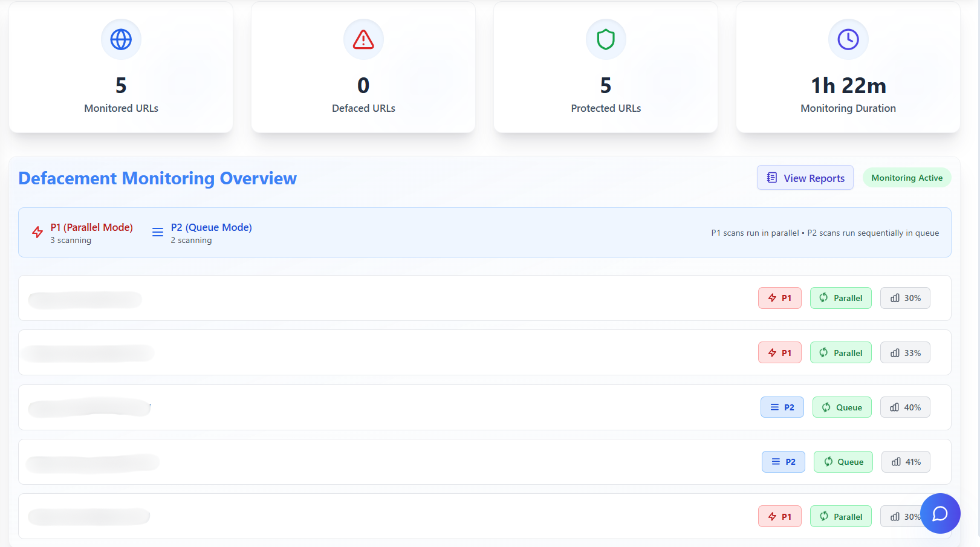
Task: Select the P2 (Queue Mode) label
Action: tap(211, 227)
